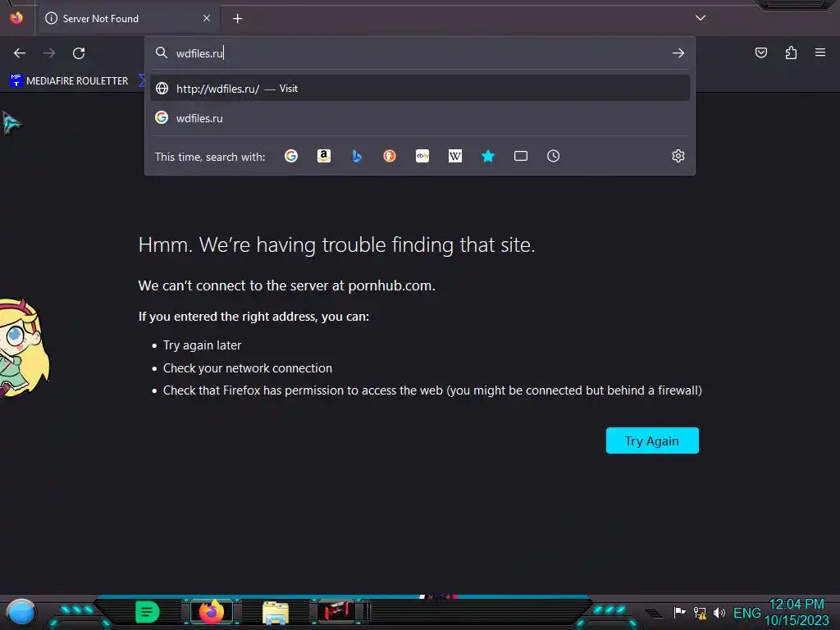Viewport: 840px width, 630px height.
Task: Open Save to Pocket icon
Action: (x=761, y=52)
